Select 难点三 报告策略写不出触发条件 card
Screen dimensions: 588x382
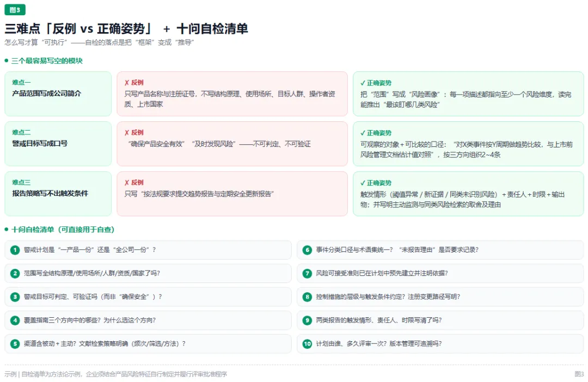point(58,194)
